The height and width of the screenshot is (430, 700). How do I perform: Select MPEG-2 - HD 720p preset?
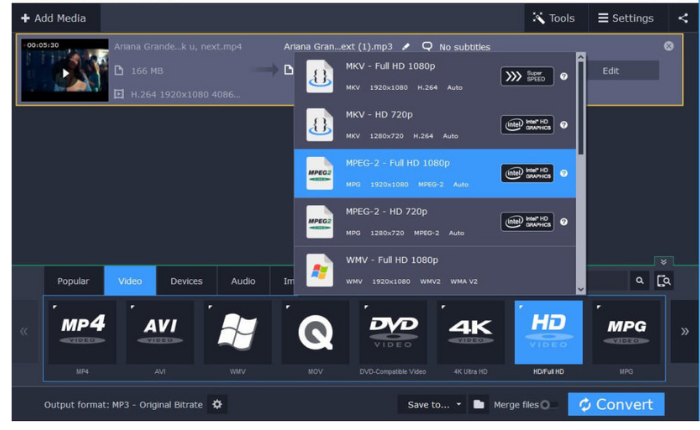click(x=435, y=222)
